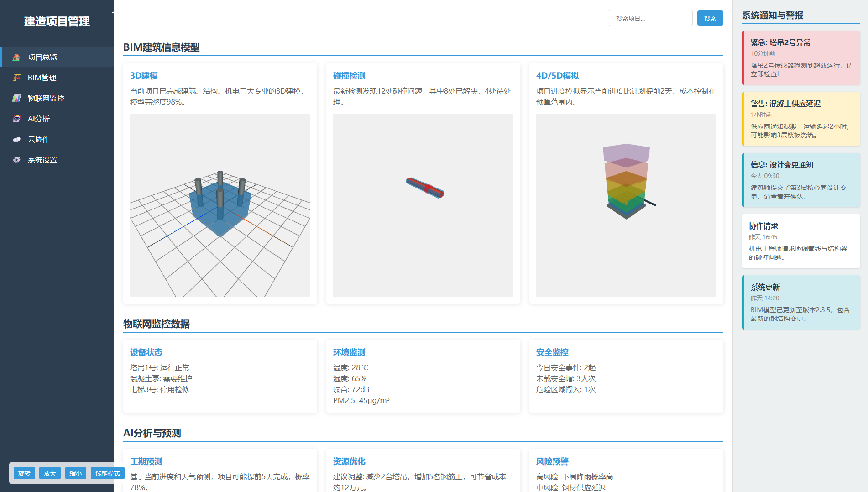Toggle 线框模式 wireframe mode

pos(107,473)
